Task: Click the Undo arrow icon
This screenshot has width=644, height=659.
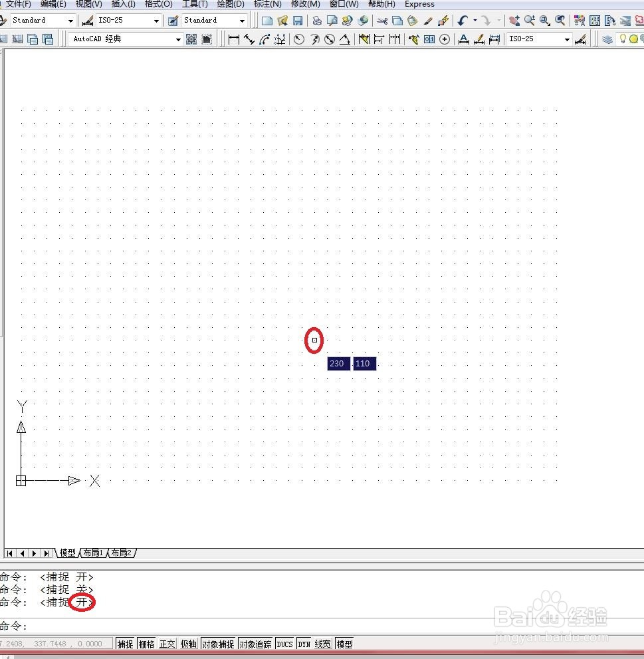Action: 463,21
